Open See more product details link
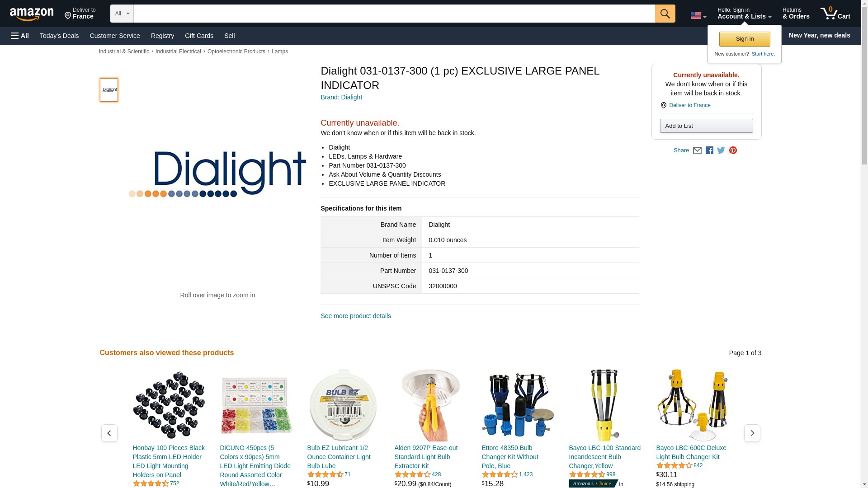 [x=356, y=316]
